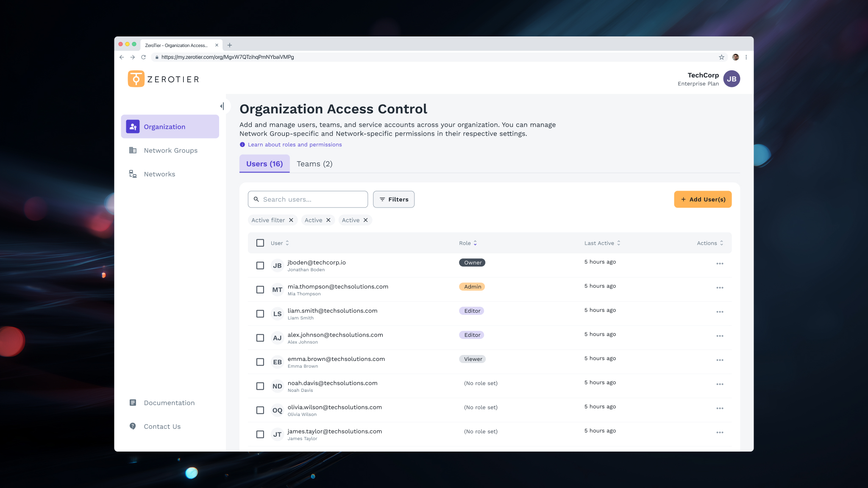Switch to the Teams (2) tab
868x488 pixels.
pos(314,164)
